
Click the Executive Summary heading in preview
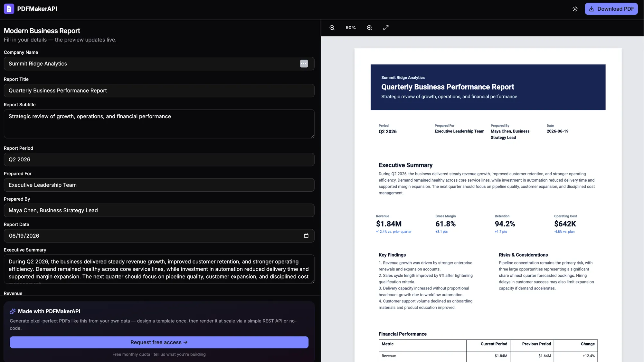[405, 165]
